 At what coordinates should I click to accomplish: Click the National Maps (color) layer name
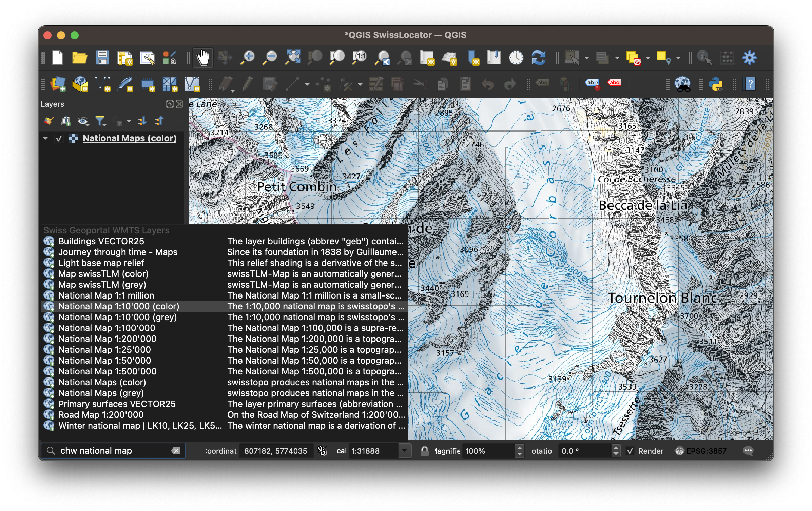pos(130,138)
